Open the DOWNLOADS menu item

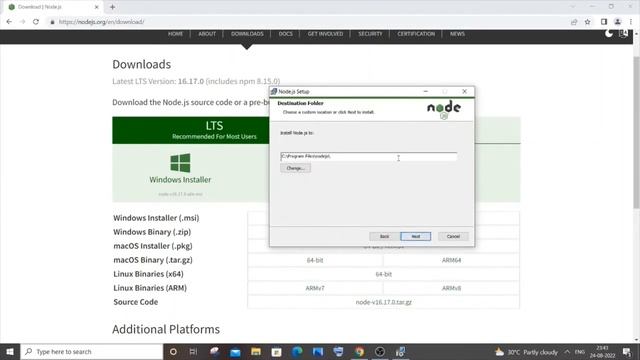click(247, 34)
